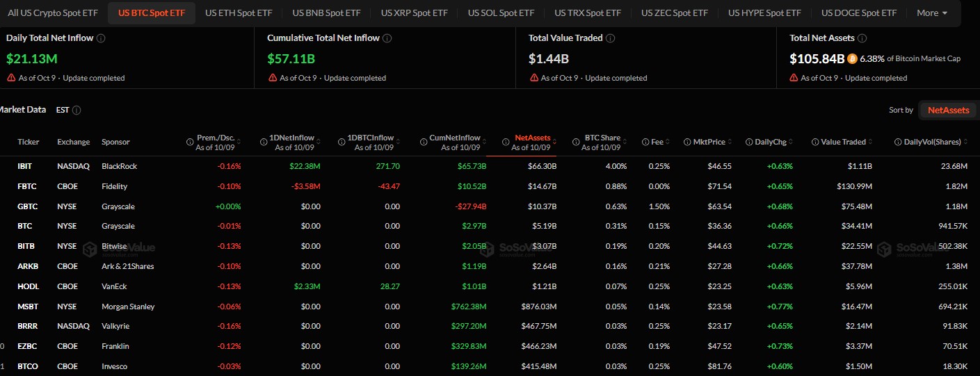Click the info icon beside Daily Total Net Inflow
The image size is (980, 376).
tap(102, 38)
